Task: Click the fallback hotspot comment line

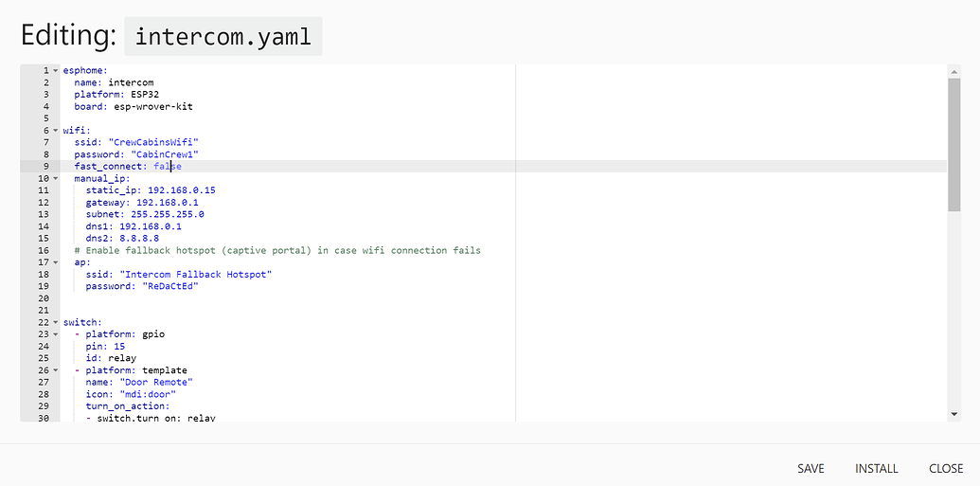Action: tap(276, 250)
